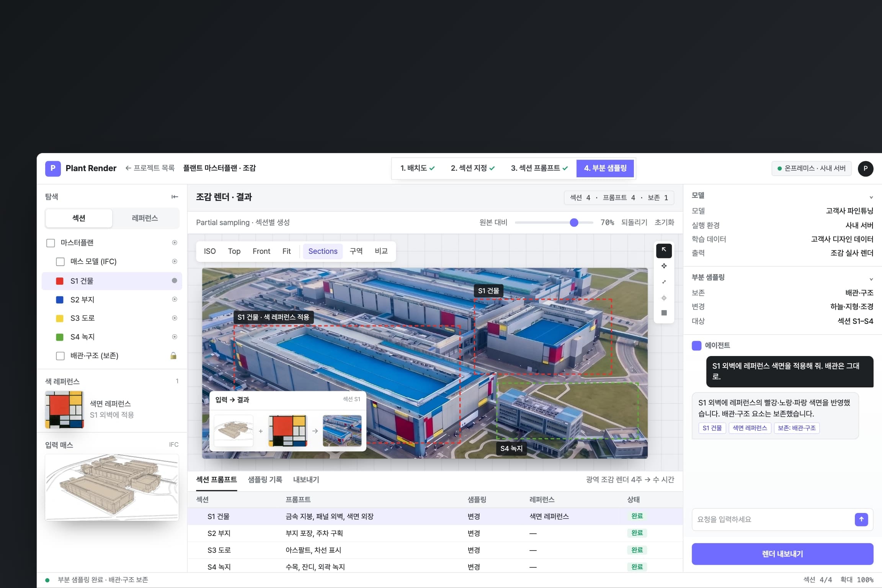
Task: Toggle visibility of 마스터플랜 row
Action: coord(175,243)
